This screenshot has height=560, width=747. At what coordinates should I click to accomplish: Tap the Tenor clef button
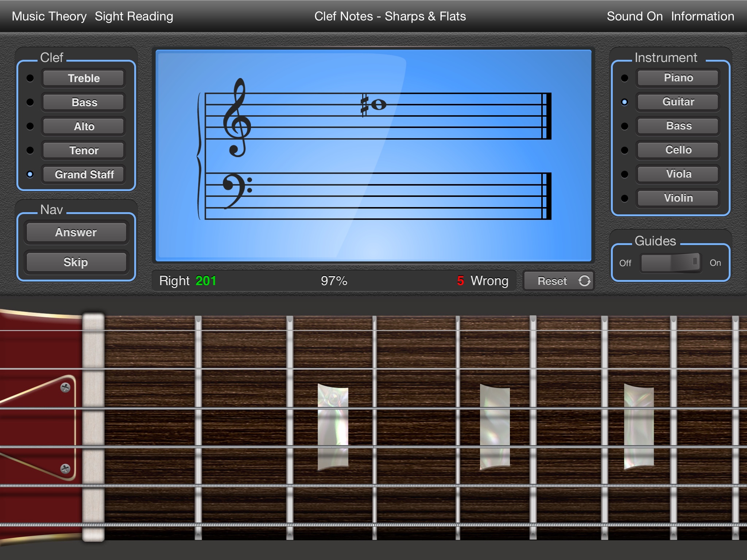pyautogui.click(x=84, y=150)
